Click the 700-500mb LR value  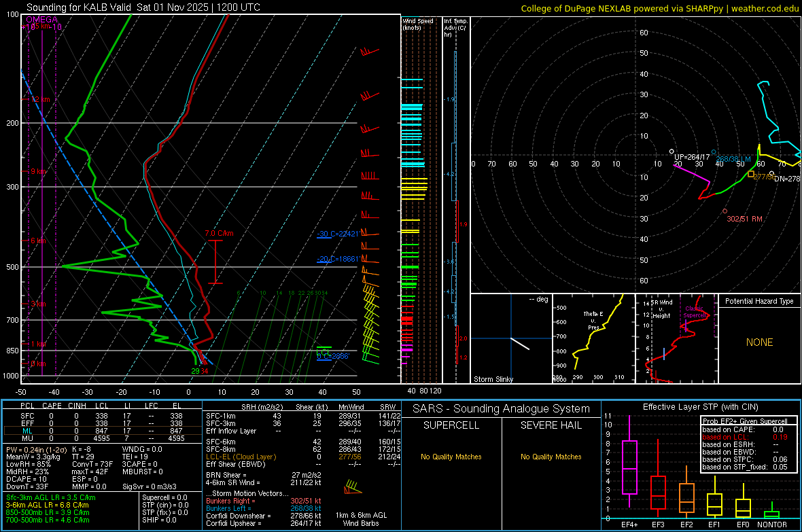coord(48,520)
